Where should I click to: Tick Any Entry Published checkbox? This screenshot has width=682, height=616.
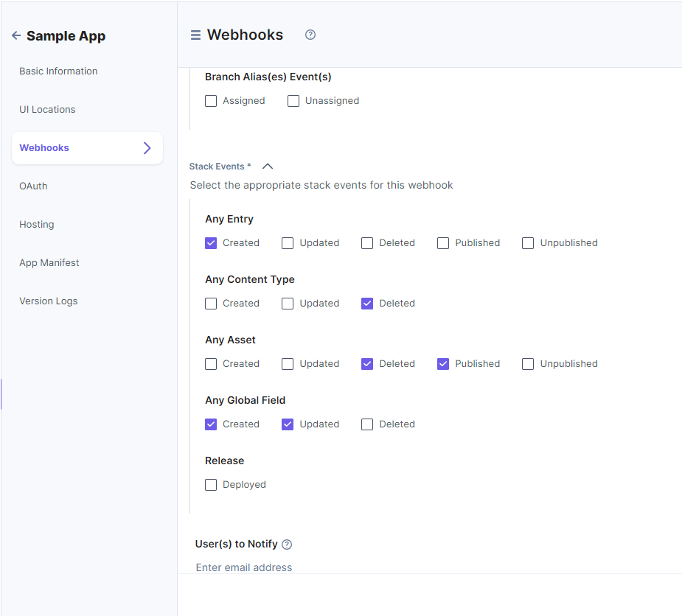tap(443, 243)
